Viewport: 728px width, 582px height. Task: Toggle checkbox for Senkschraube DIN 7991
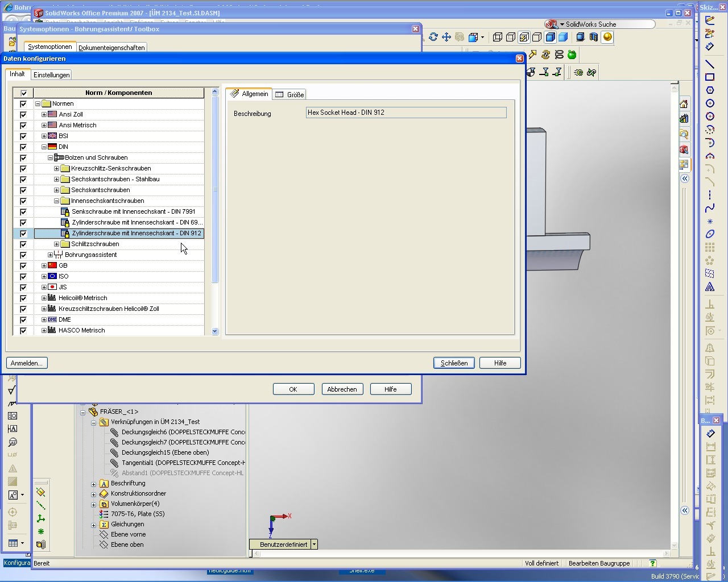click(x=23, y=212)
